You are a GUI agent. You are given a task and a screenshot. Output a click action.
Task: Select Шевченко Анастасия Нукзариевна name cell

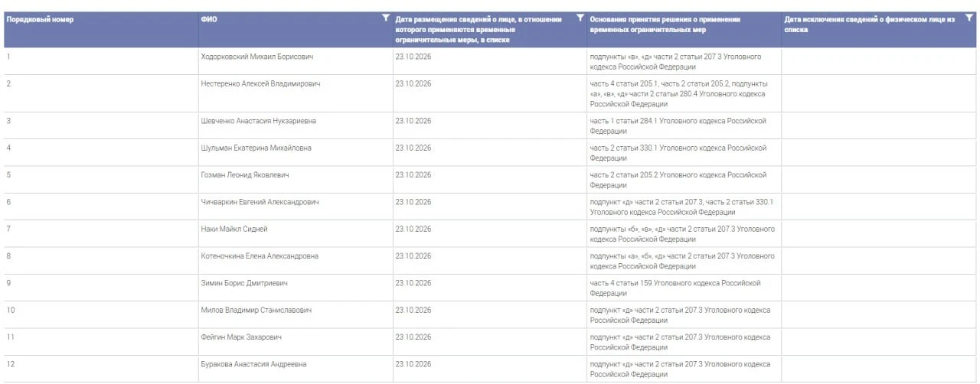click(x=295, y=125)
